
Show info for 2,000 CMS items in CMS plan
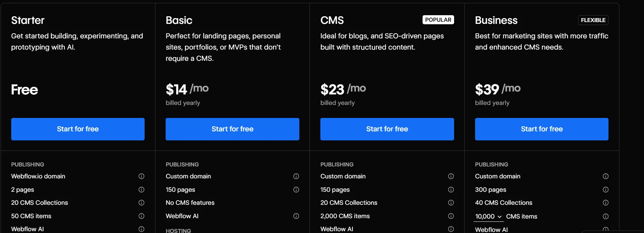coord(451,216)
